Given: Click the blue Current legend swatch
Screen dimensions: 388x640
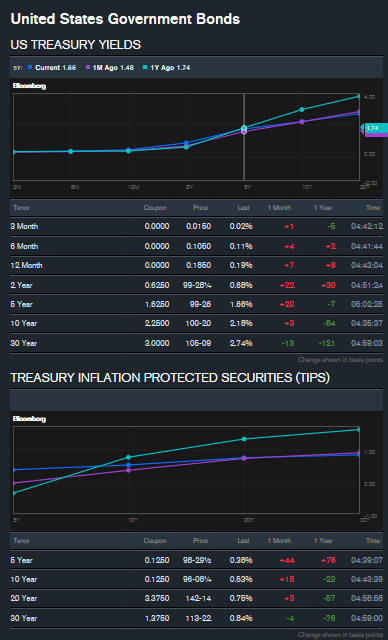Looking at the screenshot, I should 29,67.
